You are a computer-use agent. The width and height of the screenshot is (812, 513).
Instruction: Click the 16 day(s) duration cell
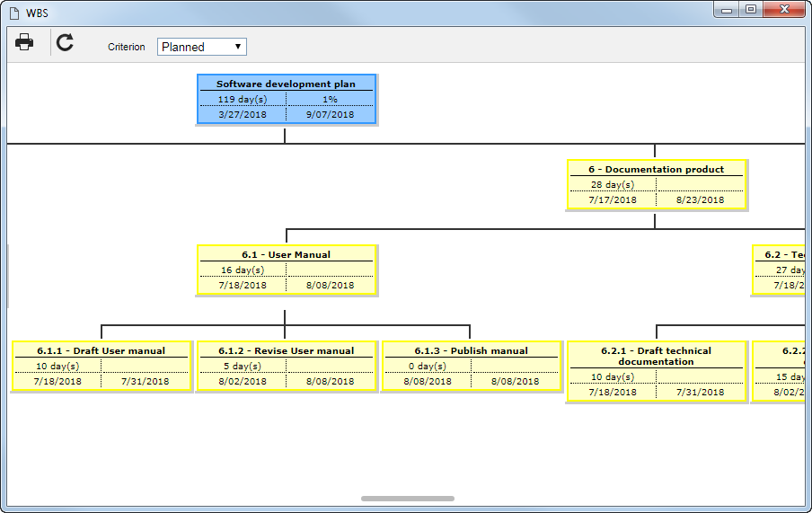click(x=243, y=270)
